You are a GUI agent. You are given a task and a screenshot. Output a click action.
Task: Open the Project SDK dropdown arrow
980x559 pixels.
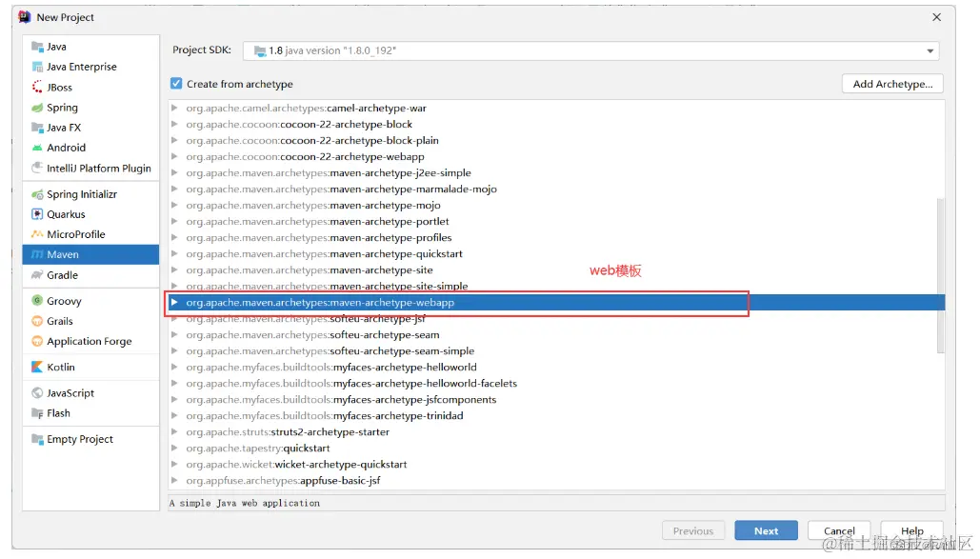(x=930, y=50)
